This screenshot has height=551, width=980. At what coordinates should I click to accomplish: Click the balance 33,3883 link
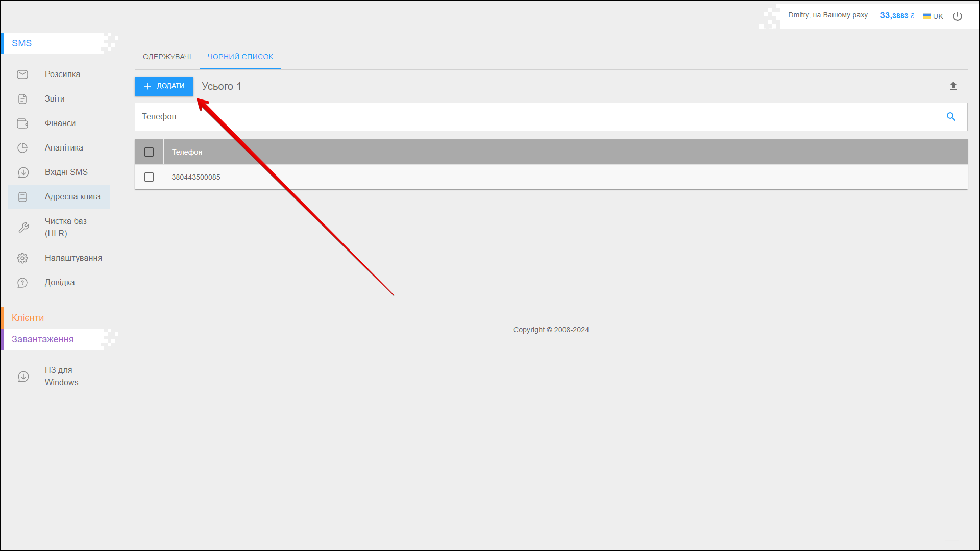[897, 16]
